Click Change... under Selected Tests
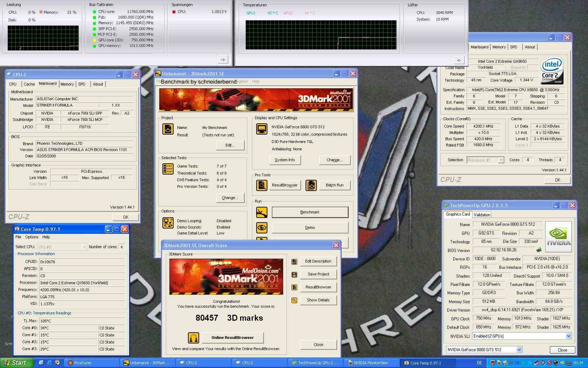The image size is (588, 368). point(230,198)
